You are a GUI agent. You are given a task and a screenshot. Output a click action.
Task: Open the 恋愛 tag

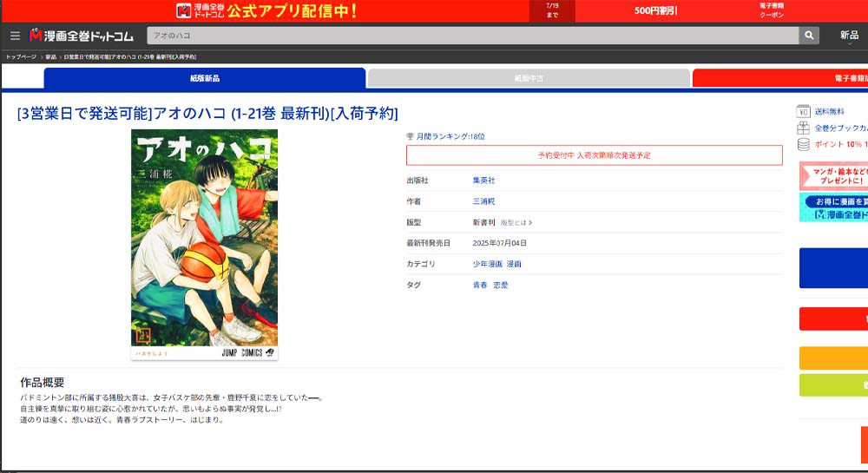coord(501,285)
